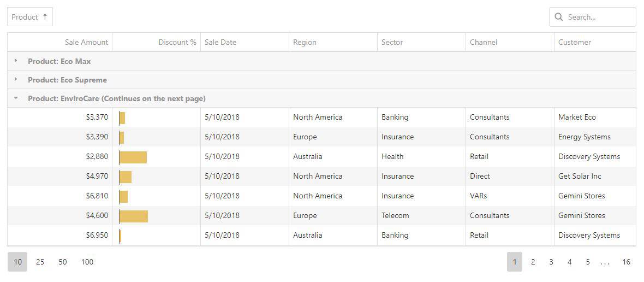Open page 5 of results
This screenshot has height=282, width=644.
click(588, 262)
